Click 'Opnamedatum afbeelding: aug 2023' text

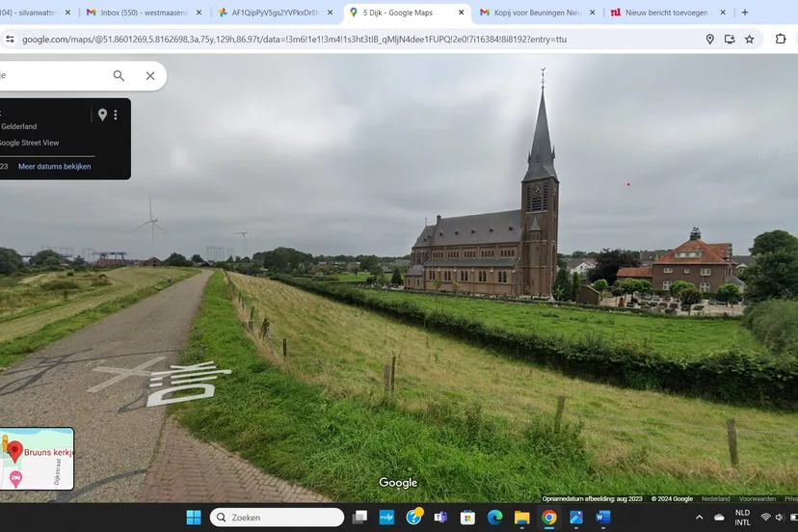coord(592,499)
